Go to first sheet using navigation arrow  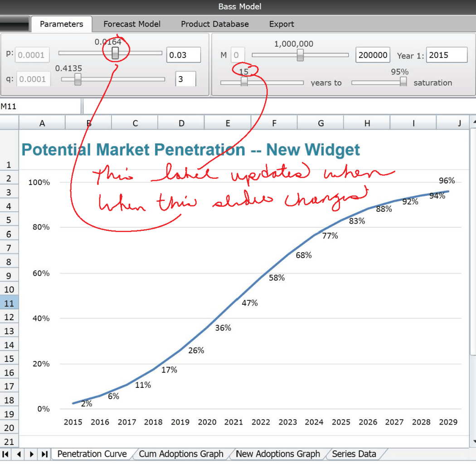6,454
